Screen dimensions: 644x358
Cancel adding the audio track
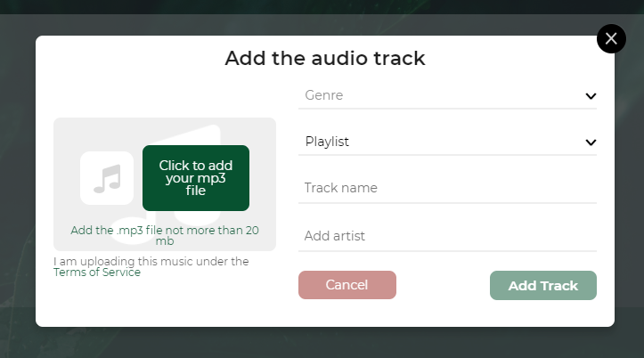point(347,285)
